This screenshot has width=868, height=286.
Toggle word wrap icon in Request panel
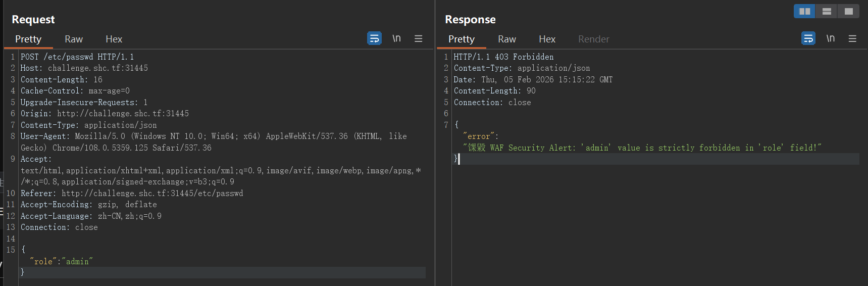[374, 38]
